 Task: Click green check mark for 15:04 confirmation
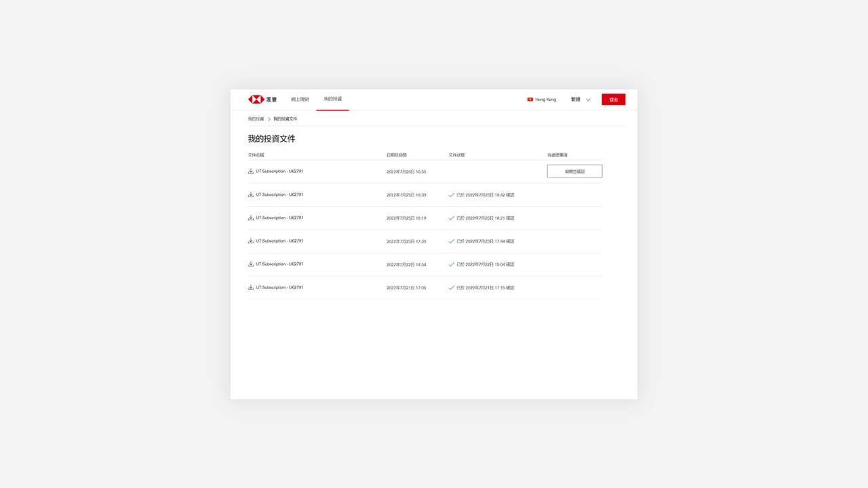coord(452,264)
